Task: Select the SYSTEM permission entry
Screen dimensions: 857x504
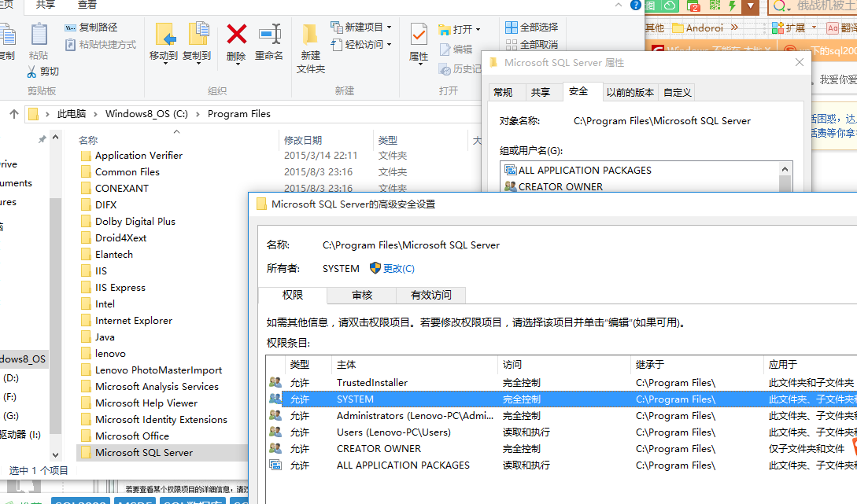Action: (561, 399)
